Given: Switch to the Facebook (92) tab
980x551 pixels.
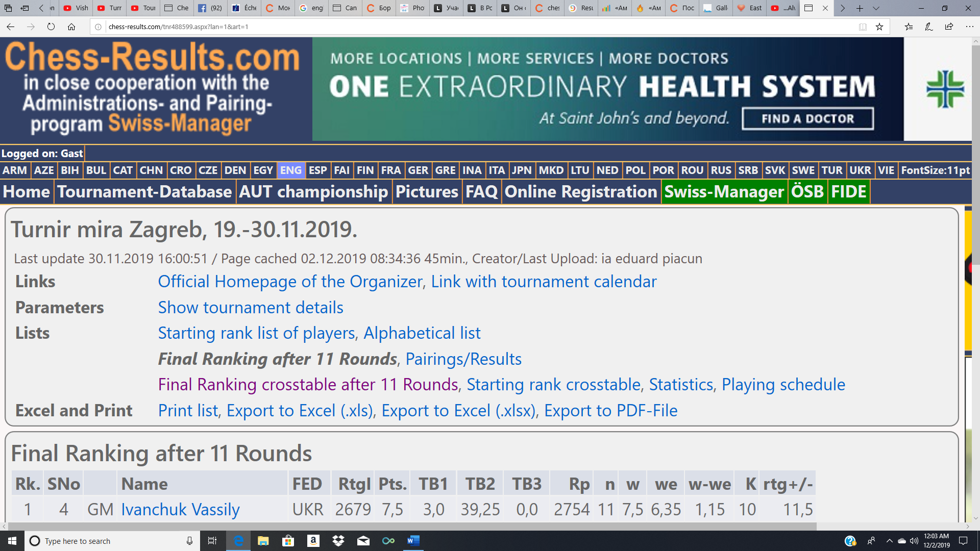Looking at the screenshot, I should click(x=211, y=8).
